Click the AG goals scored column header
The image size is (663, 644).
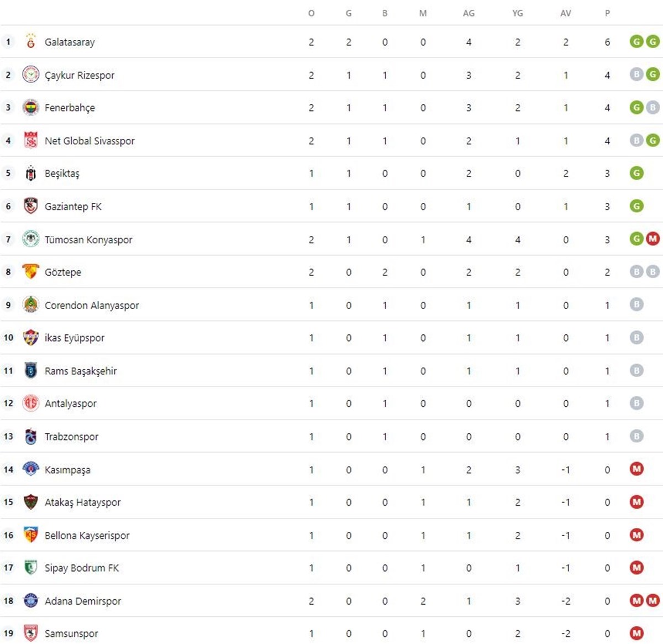[469, 13]
